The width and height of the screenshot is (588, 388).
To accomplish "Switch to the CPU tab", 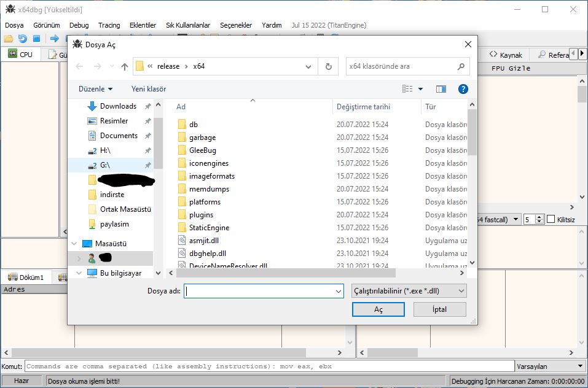I will click(x=21, y=54).
